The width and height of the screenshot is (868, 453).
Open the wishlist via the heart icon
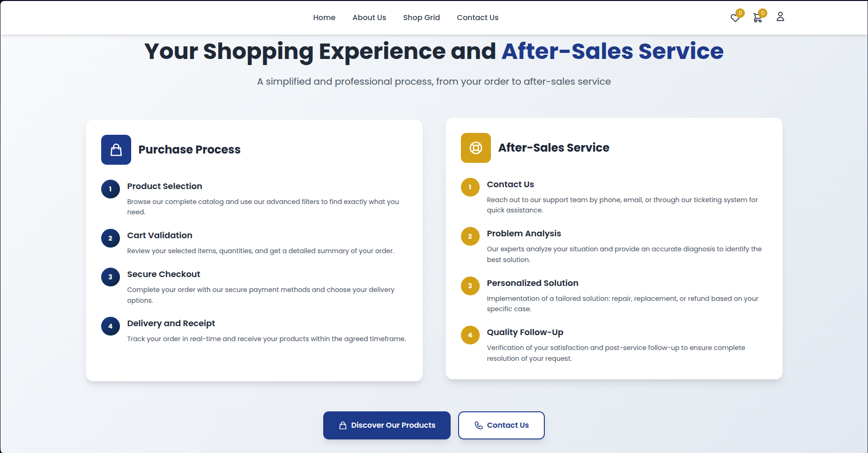pyautogui.click(x=734, y=18)
